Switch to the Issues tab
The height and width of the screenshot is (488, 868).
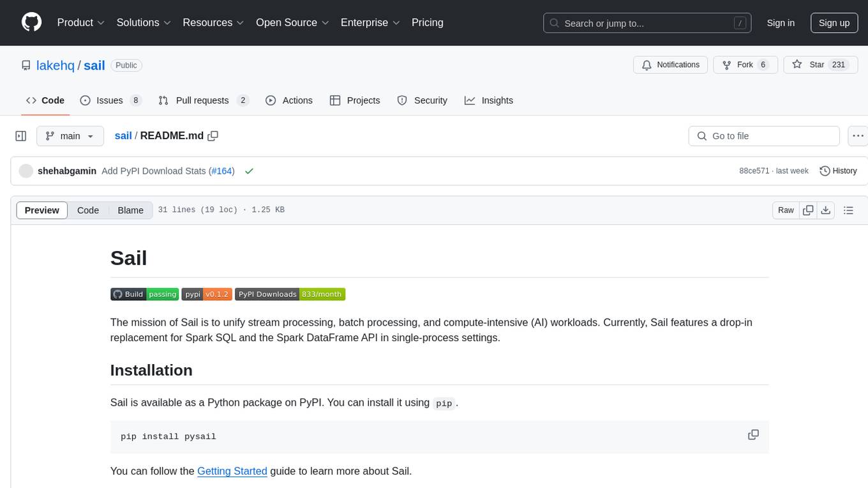tap(110, 100)
